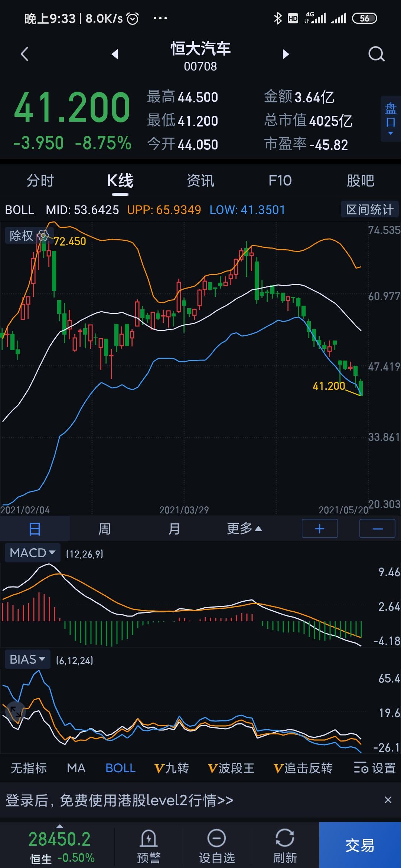Screen dimensions: 401x868
Task: Tap the stock title 恒大汽车
Action: coord(200,49)
